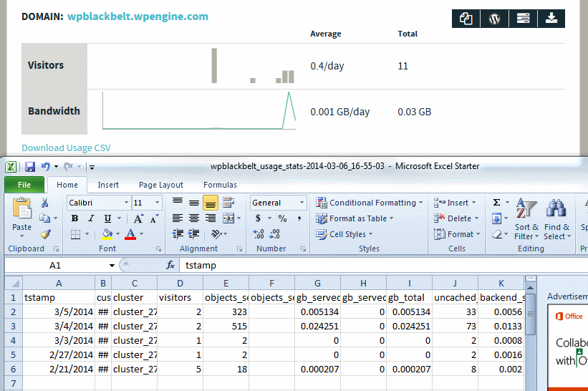The height and width of the screenshot is (391, 588).
Task: Click Decrease Decimal icon
Action: [x=274, y=234]
